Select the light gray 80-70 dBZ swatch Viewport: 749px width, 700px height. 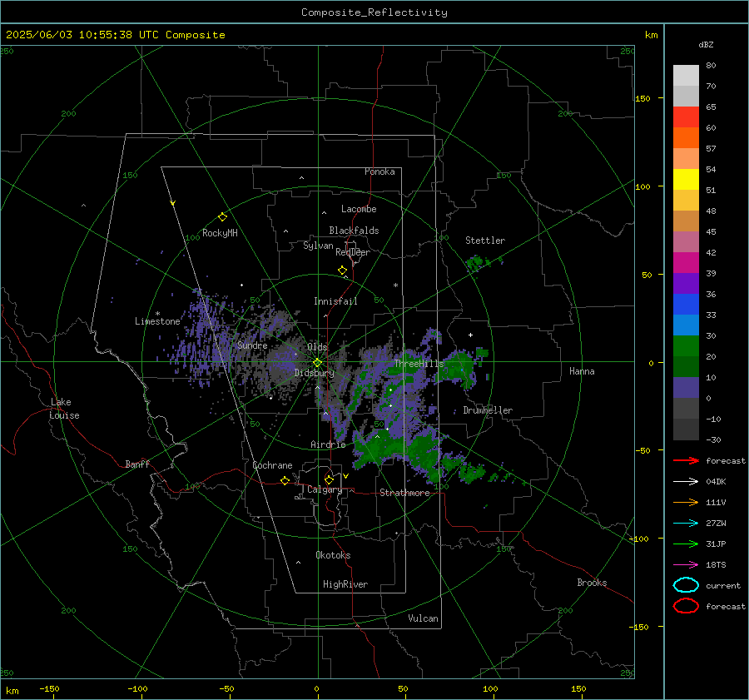[686, 76]
